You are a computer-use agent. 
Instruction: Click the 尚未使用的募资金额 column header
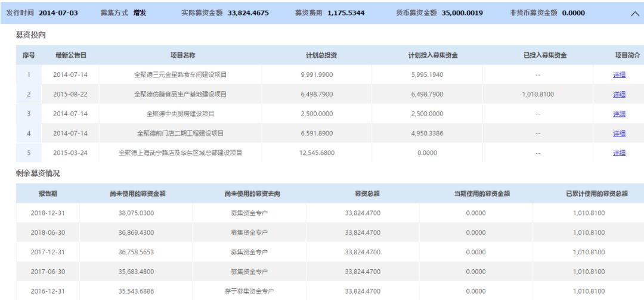point(138,194)
